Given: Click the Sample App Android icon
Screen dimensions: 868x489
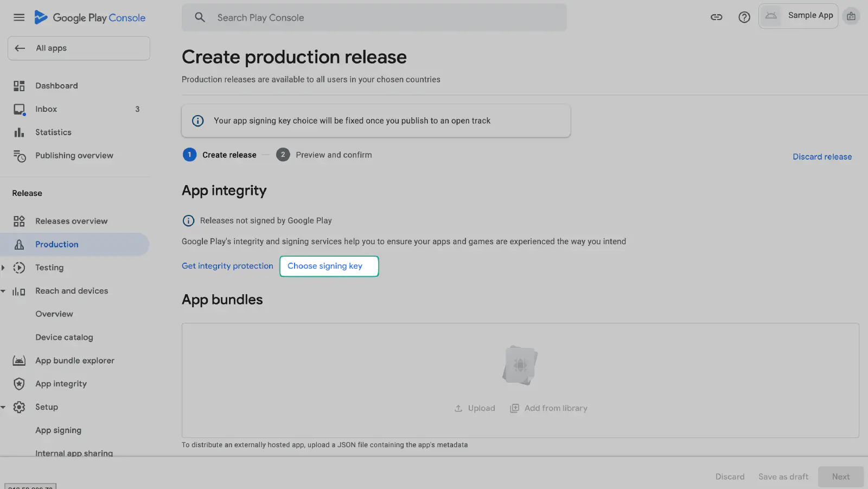Looking at the screenshot, I should click(771, 16).
